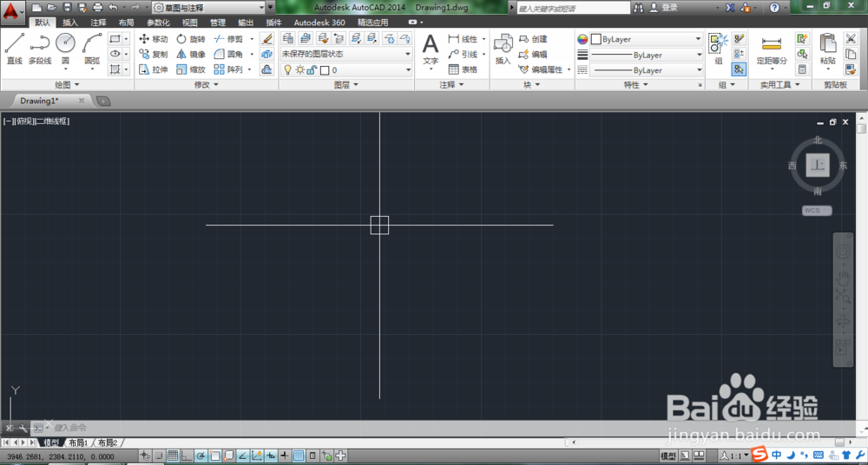Select the Stretch (拉伸) tool
Screen dimensions: 868x465
(153, 69)
